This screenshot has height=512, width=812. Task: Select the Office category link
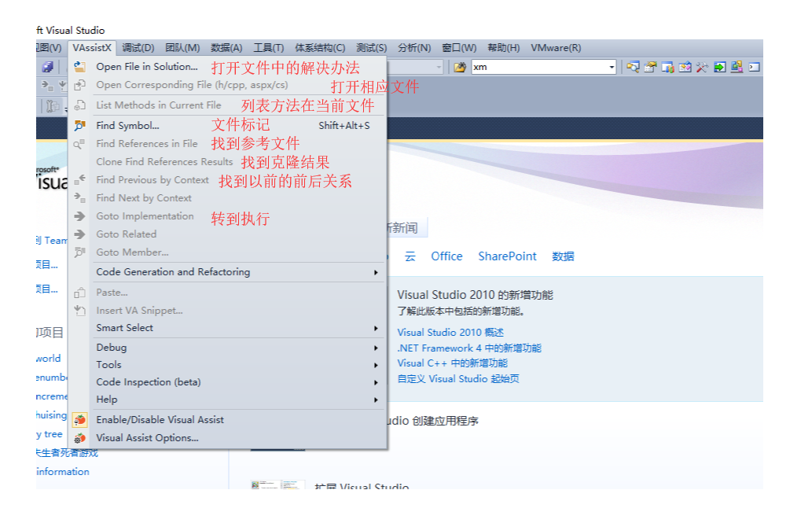[446, 256]
